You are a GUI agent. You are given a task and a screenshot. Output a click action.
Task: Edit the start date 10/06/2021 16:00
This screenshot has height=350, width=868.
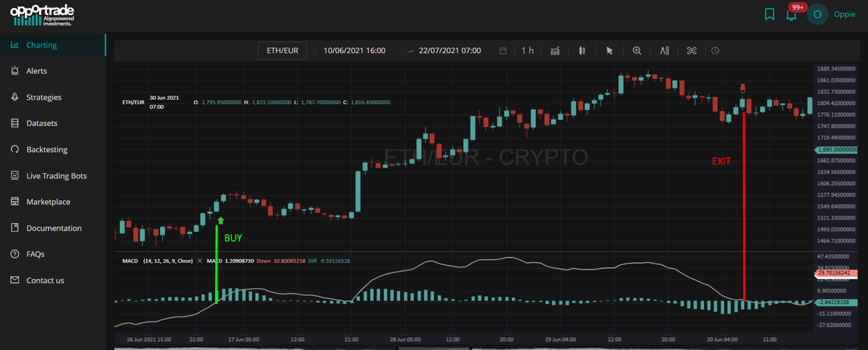click(355, 51)
